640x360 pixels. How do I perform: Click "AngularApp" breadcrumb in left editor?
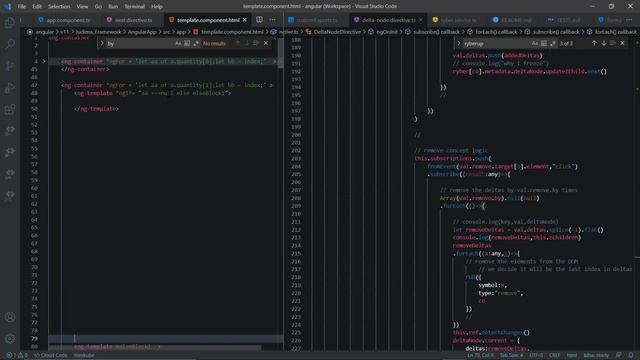142,32
